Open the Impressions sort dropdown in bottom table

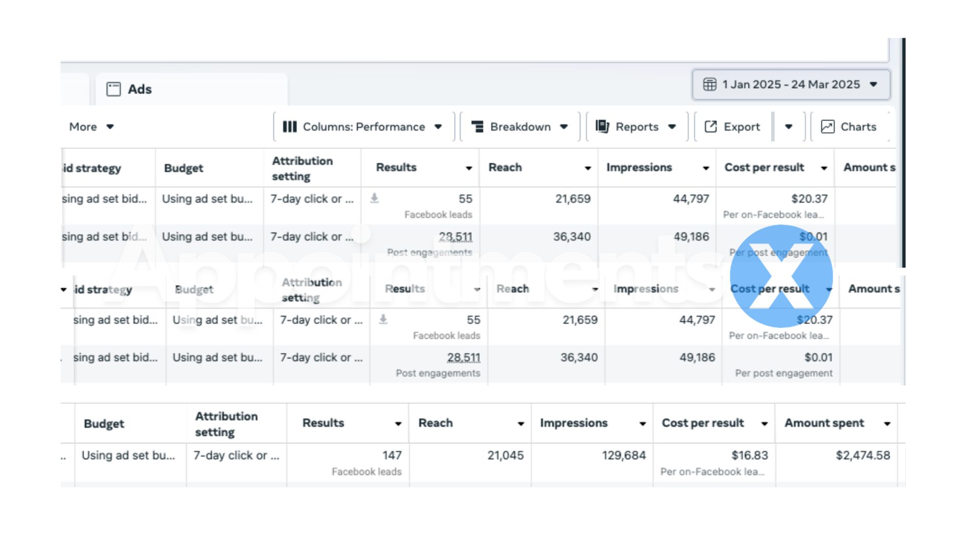pos(642,423)
